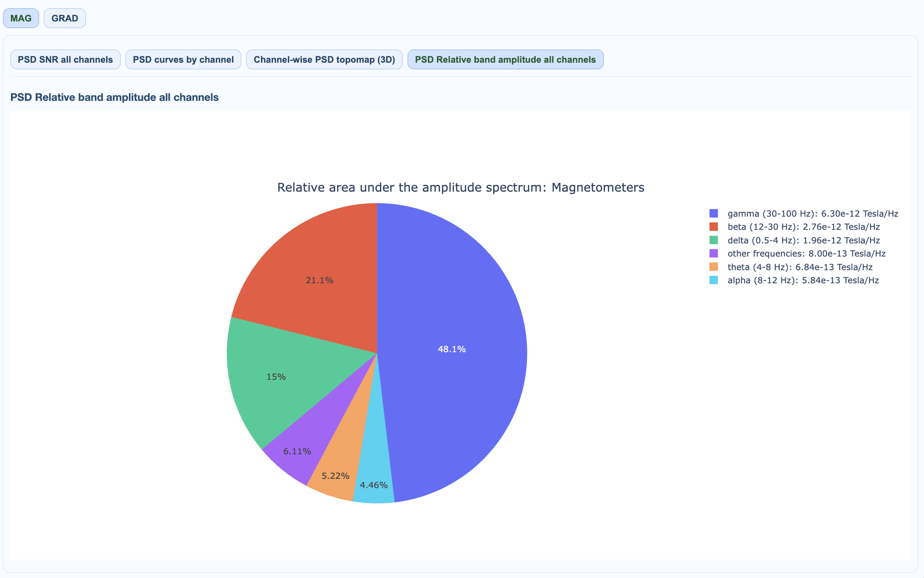Viewport: 924px width, 578px height.
Task: Toggle gamma (30-100 Hz) legend entry
Action: click(812, 214)
